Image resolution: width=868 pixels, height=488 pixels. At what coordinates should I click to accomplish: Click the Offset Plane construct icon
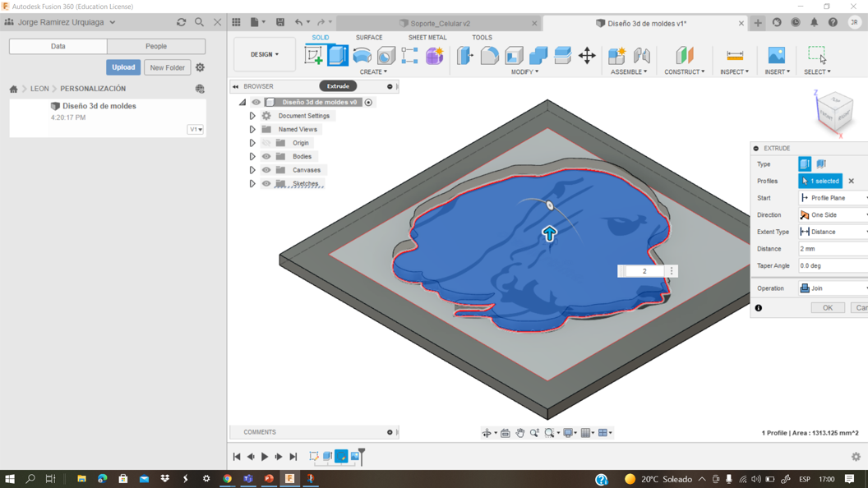click(684, 55)
